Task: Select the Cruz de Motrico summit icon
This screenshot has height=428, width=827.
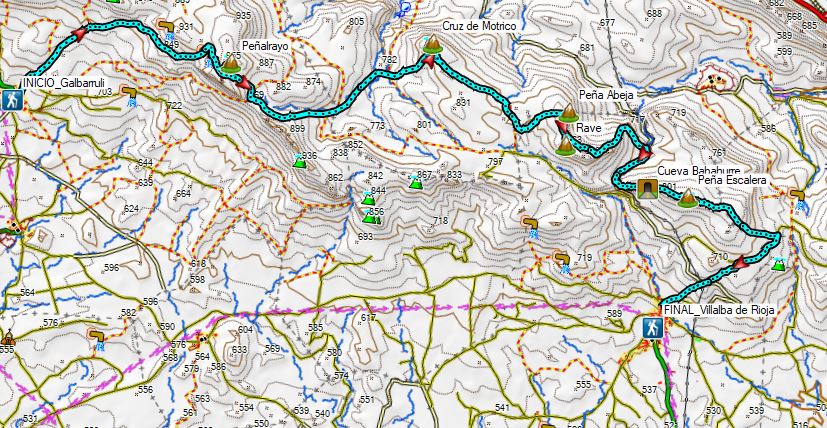Action: (x=432, y=44)
